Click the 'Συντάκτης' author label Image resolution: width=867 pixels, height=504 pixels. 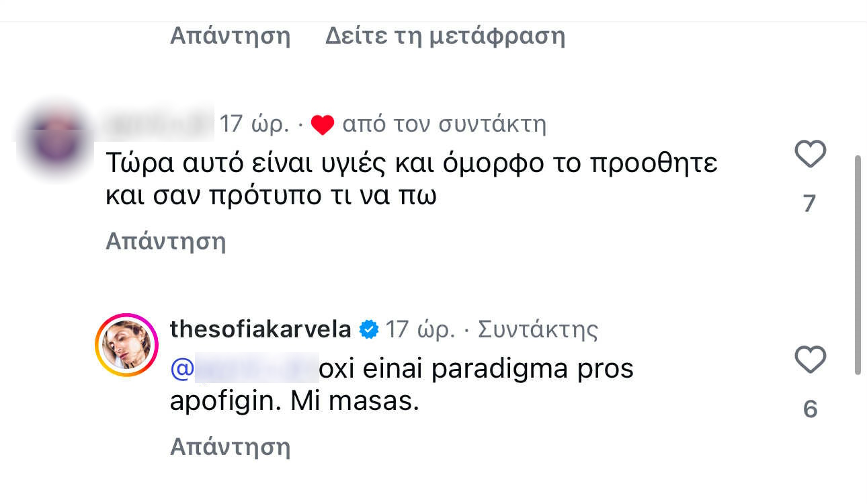click(538, 330)
